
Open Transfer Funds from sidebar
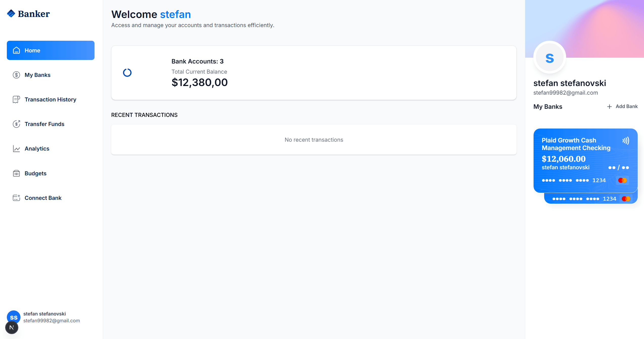tap(44, 124)
